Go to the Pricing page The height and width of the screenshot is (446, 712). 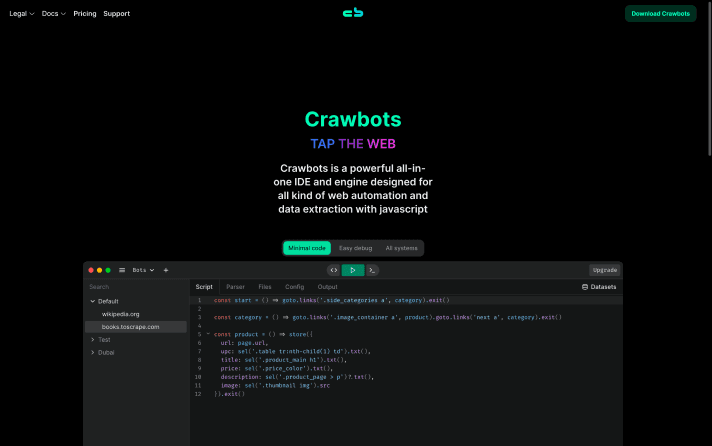click(85, 14)
